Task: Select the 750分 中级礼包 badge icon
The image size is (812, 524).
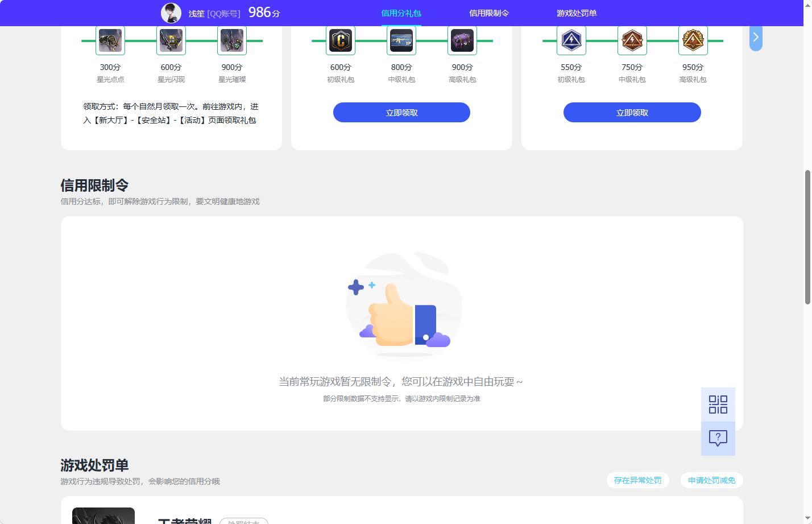Action: coord(632,40)
